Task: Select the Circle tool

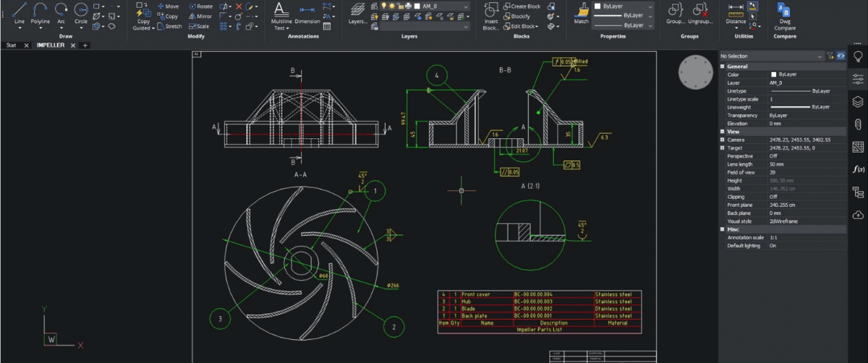Action: tap(81, 12)
